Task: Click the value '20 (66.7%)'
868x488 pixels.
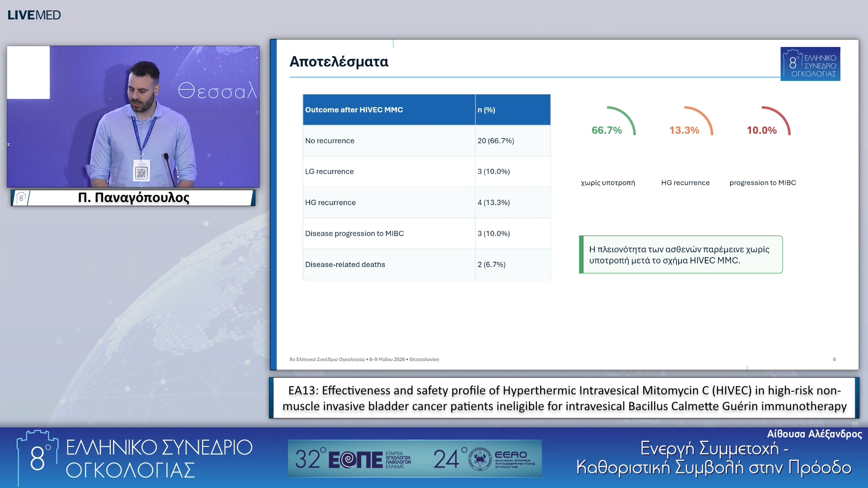Action: coord(495,141)
